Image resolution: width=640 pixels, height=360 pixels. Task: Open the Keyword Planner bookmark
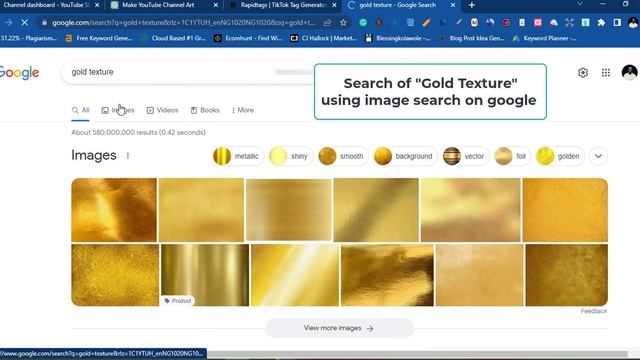(545, 38)
